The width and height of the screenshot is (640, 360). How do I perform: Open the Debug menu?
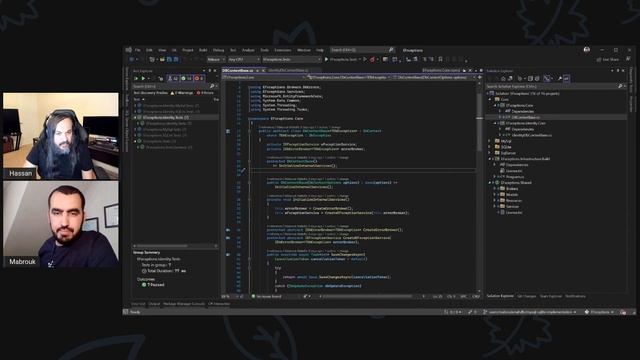pos(218,50)
